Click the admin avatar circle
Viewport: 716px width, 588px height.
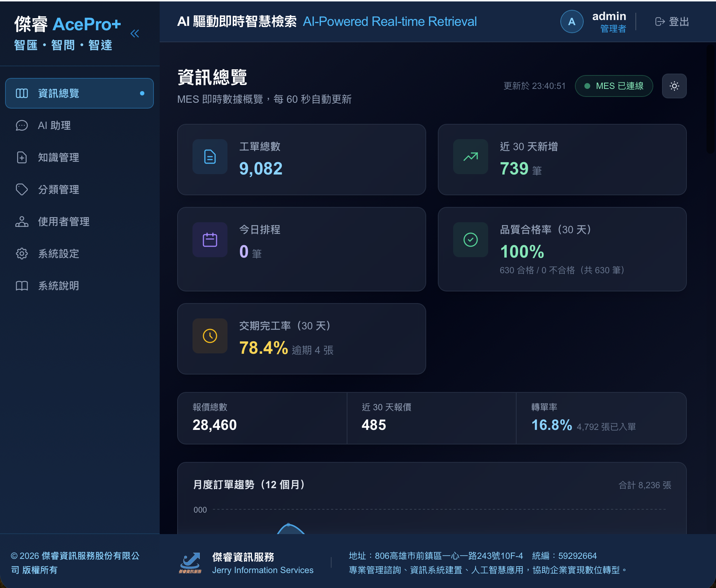pos(572,22)
